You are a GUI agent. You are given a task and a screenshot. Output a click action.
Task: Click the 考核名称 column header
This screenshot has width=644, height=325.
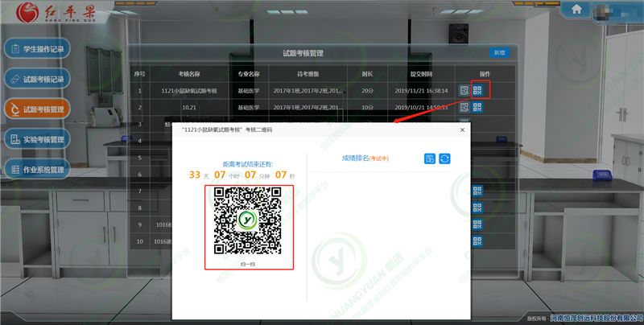[x=189, y=74]
